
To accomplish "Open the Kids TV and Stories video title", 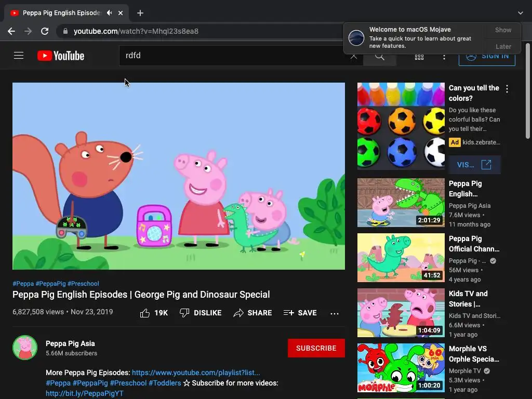I will click(468, 299).
